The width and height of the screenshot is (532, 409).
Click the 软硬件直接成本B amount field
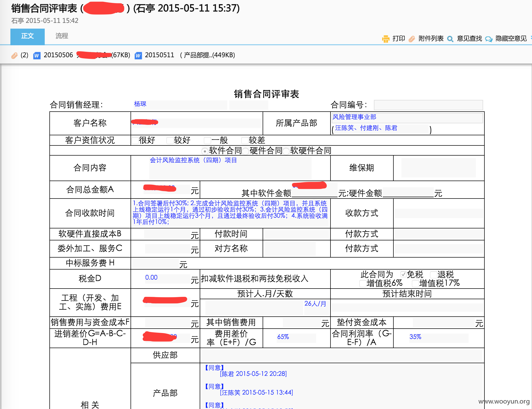167,234
